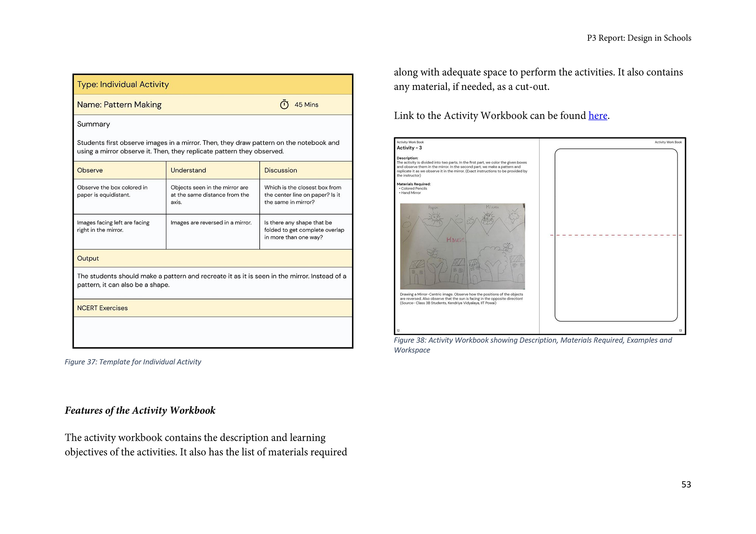
Task: Click the stopwatch timer icon
Action: (284, 105)
